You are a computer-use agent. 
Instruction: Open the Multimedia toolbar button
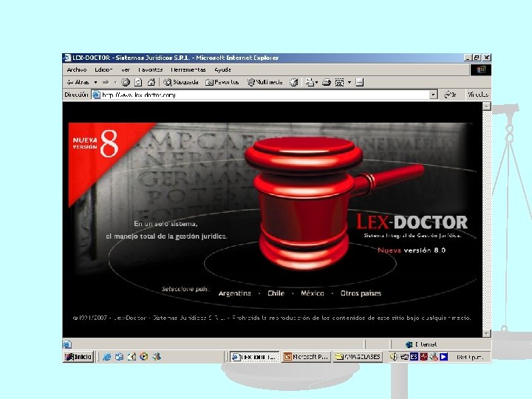point(265,82)
